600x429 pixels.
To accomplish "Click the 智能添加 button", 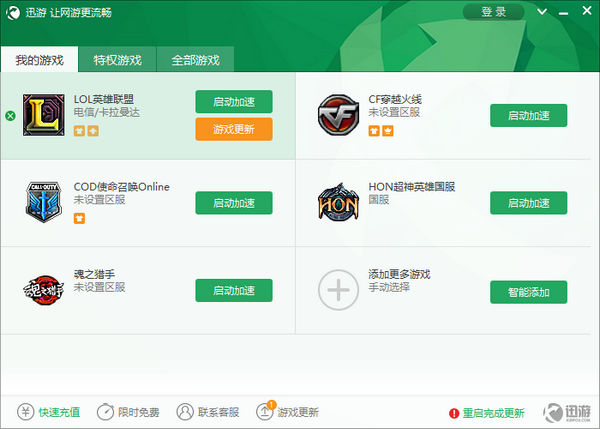I will pos(528,292).
